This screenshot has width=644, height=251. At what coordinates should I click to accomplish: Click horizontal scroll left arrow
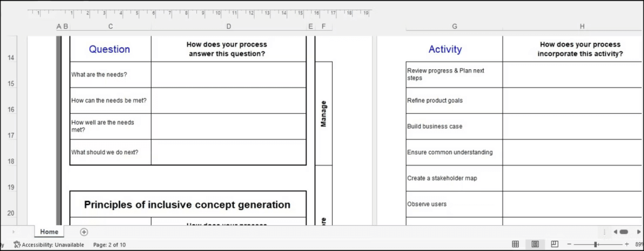(x=616, y=232)
